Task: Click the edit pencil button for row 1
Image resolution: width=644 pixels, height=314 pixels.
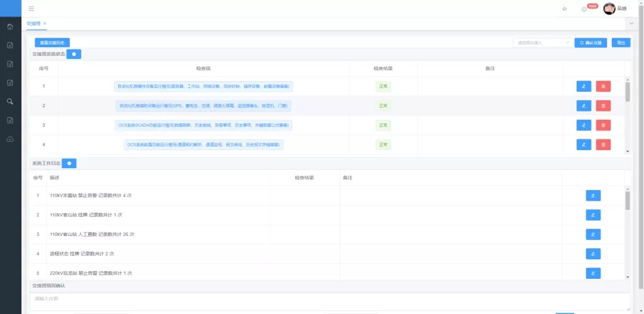Action: [x=584, y=86]
